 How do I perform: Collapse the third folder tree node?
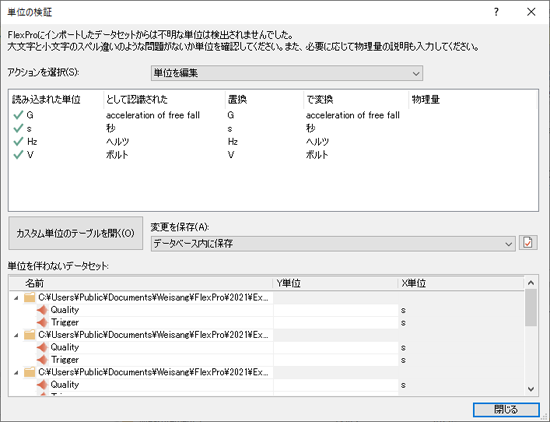16,373
